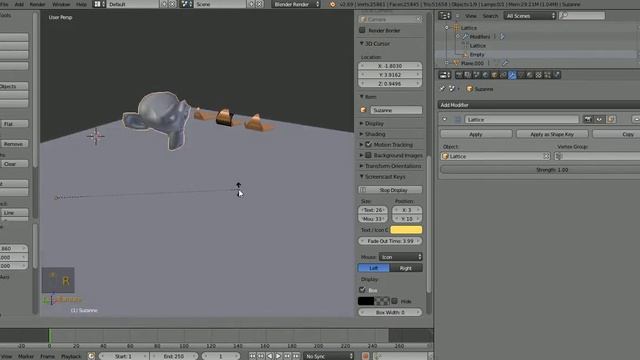Click the black box color swatch
This screenshot has width=640, height=360.
pos(366,301)
